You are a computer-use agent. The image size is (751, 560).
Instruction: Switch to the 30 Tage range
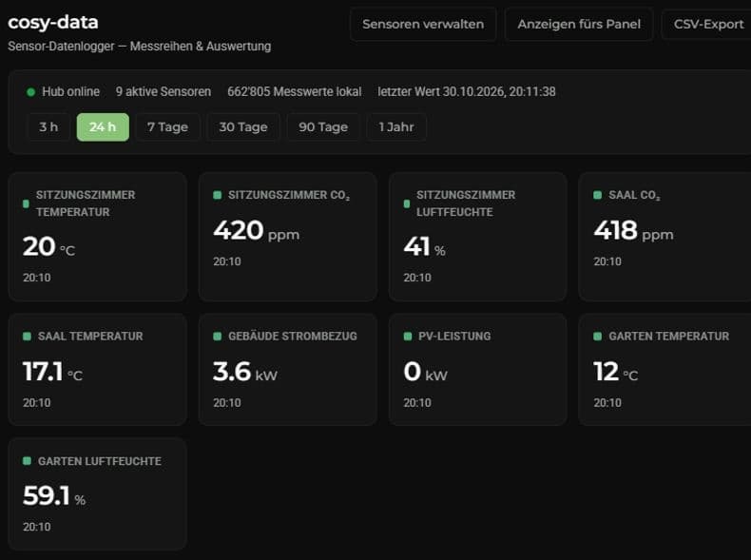pyautogui.click(x=243, y=127)
